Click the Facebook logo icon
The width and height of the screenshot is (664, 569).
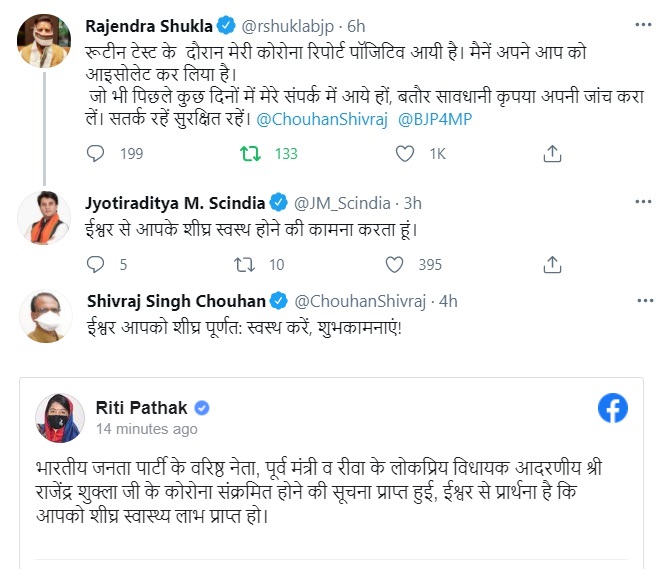[612, 407]
